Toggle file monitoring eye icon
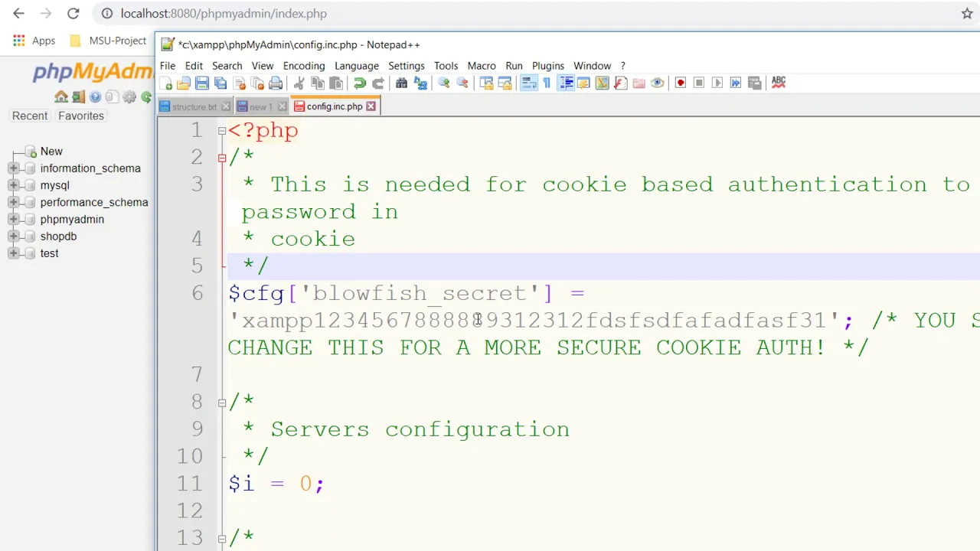Image resolution: width=980 pixels, height=551 pixels. 657,83
